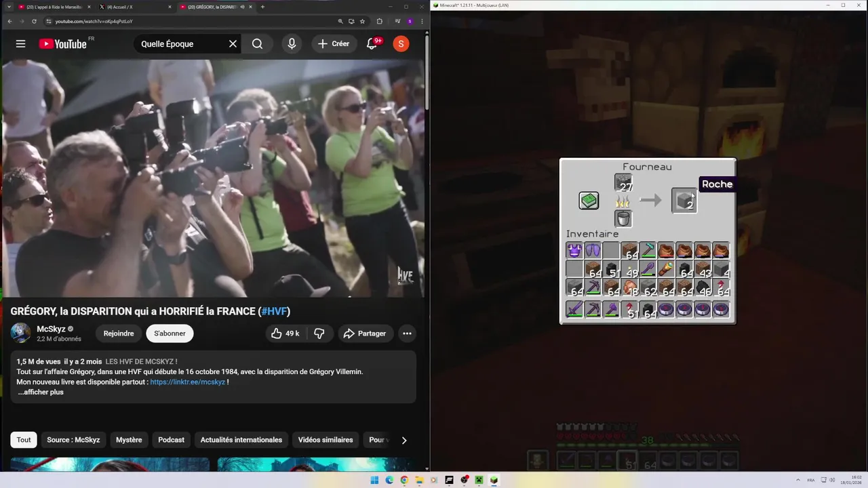Select the coal stack of 46

(703, 287)
